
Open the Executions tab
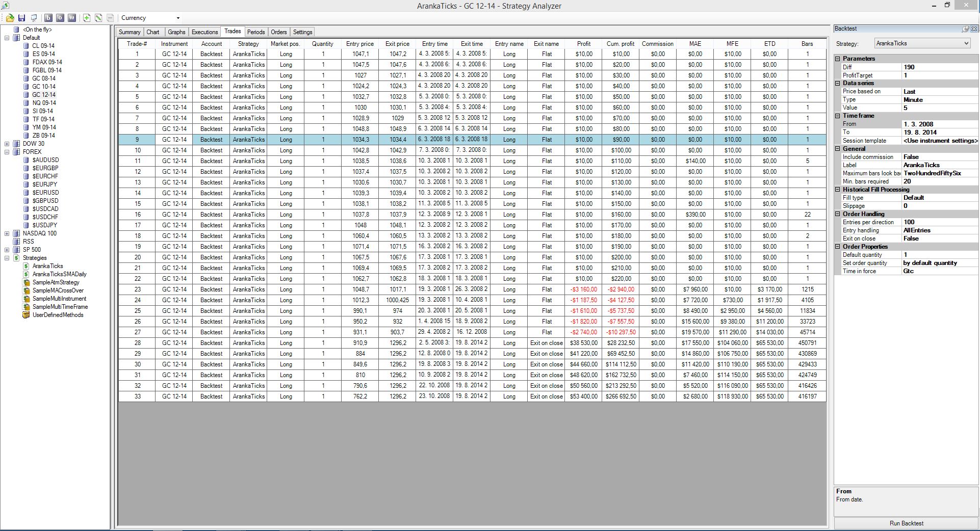pos(204,32)
